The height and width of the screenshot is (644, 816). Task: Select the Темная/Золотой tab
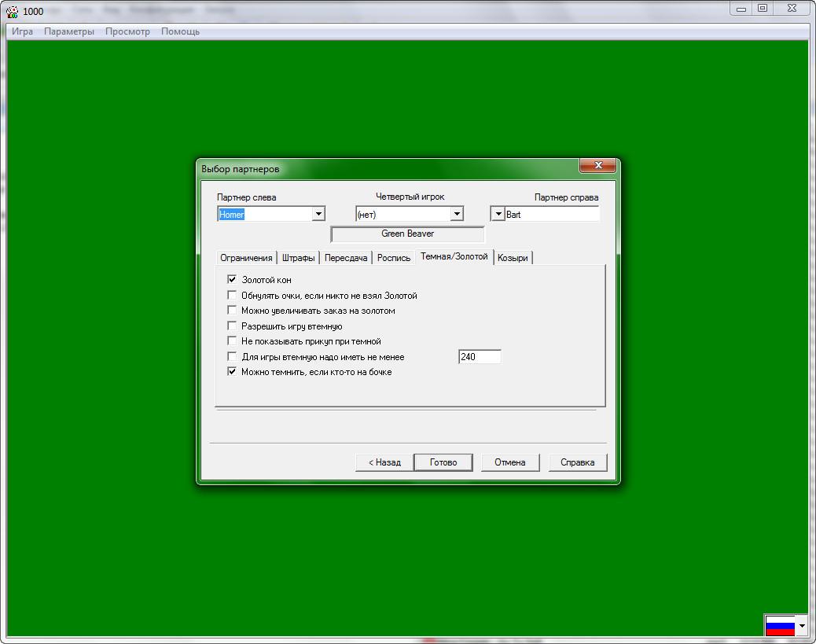pyautogui.click(x=454, y=256)
